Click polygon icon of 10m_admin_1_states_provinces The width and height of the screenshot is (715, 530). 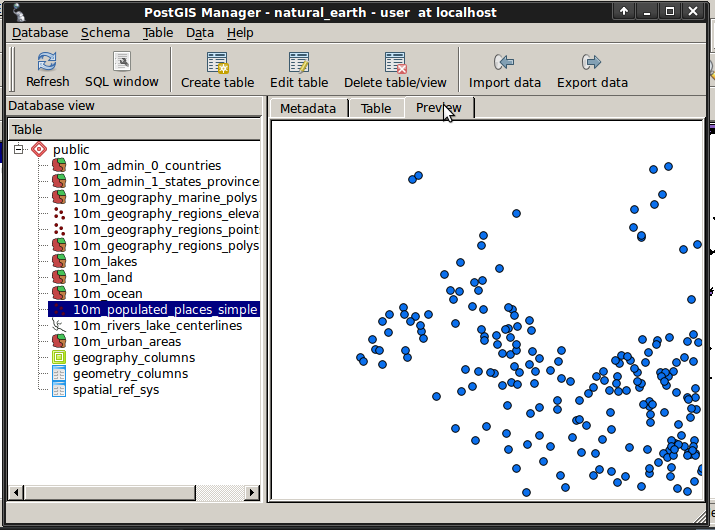click(59, 181)
